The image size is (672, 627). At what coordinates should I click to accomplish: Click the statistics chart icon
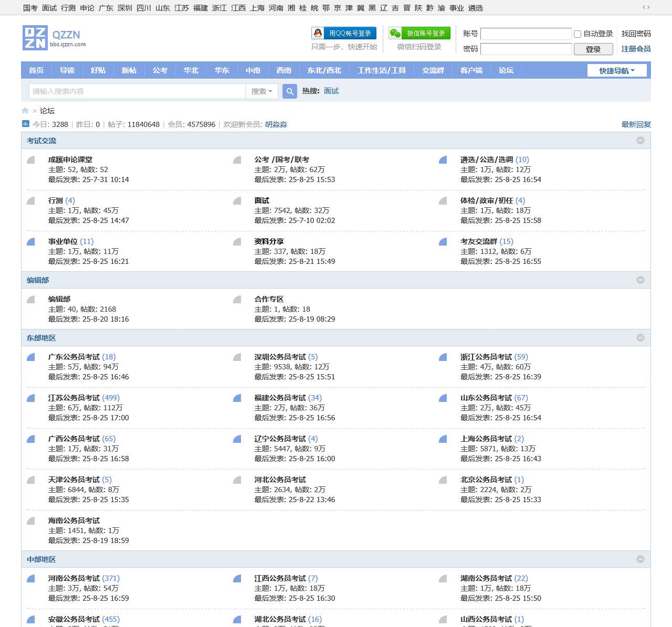click(26, 124)
